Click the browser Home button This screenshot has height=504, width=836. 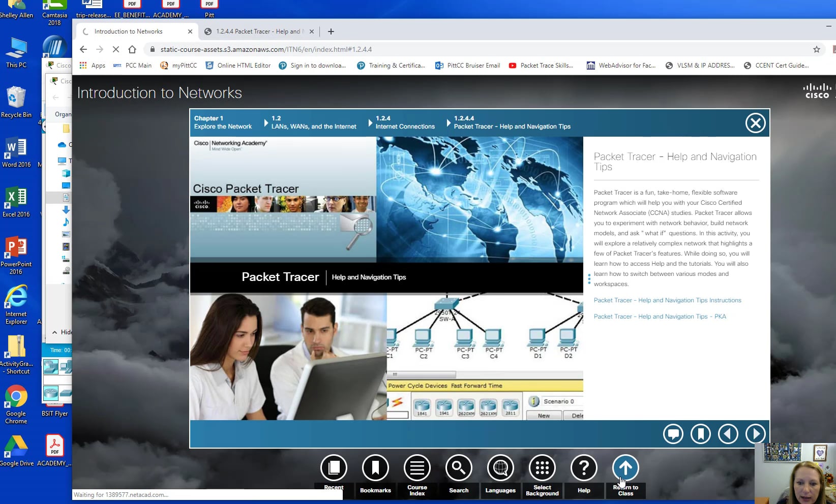pos(132,49)
